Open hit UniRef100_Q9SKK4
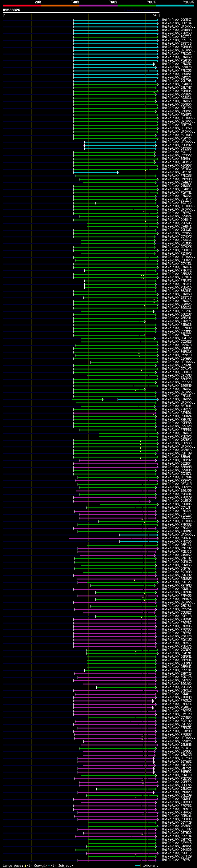197x868 pixels. (x=177, y=216)
